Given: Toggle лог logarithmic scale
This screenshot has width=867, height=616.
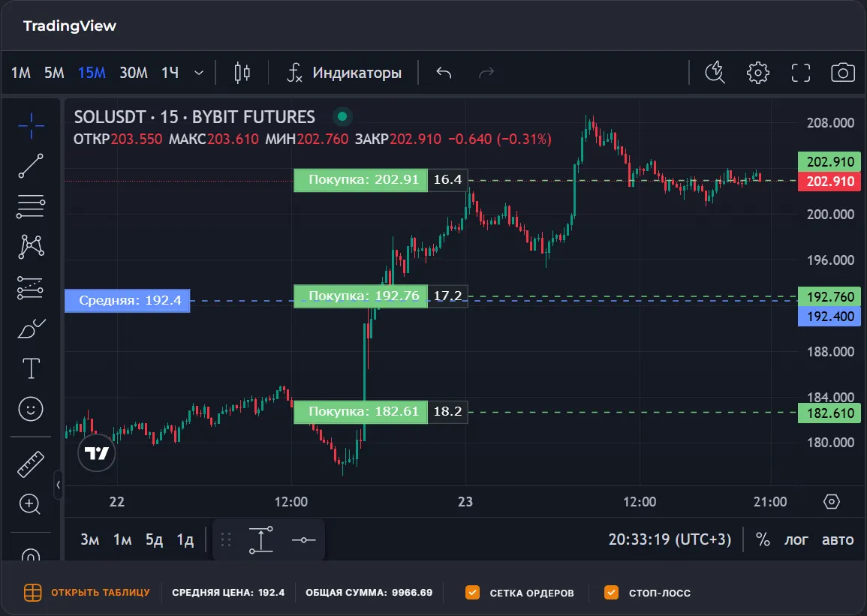Looking at the screenshot, I should pos(796,539).
